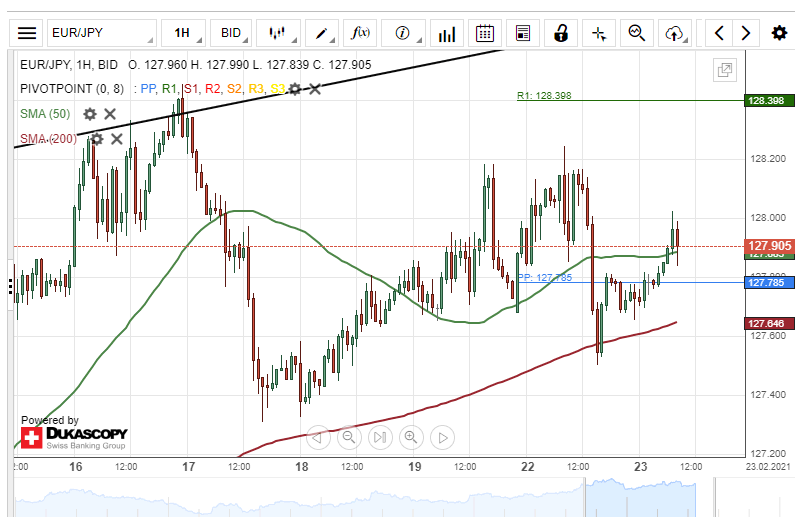
Task: Go to next chart period arrow
Action: tap(746, 34)
